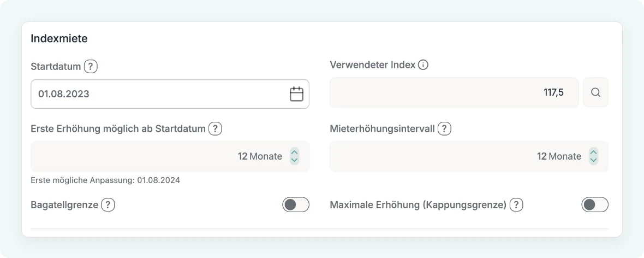The width and height of the screenshot is (644, 258).
Task: Click the Startdatum label text
Action: click(56, 66)
